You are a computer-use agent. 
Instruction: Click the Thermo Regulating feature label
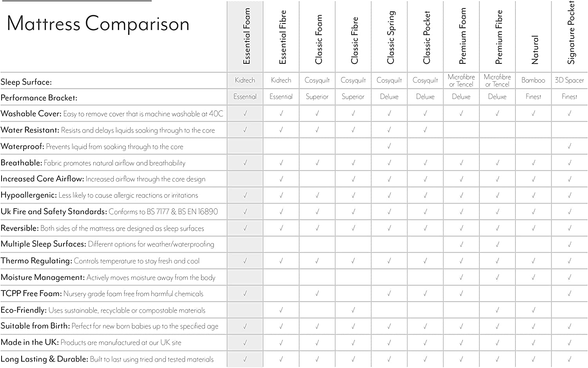point(36,261)
